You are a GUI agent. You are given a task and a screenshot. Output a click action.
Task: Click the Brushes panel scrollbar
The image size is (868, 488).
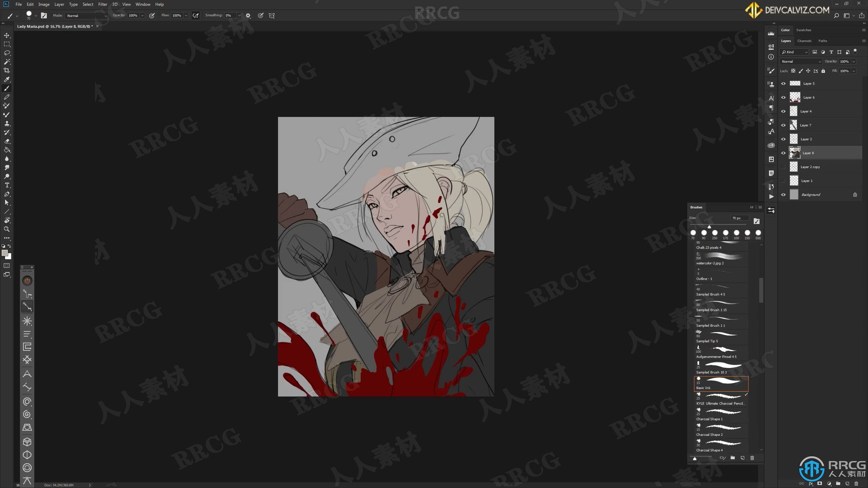point(761,290)
